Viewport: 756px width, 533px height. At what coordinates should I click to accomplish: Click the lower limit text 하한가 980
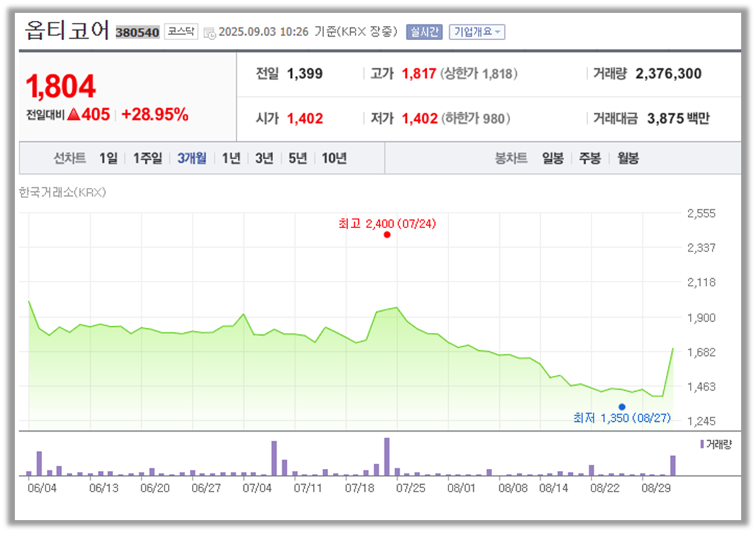tap(475, 118)
